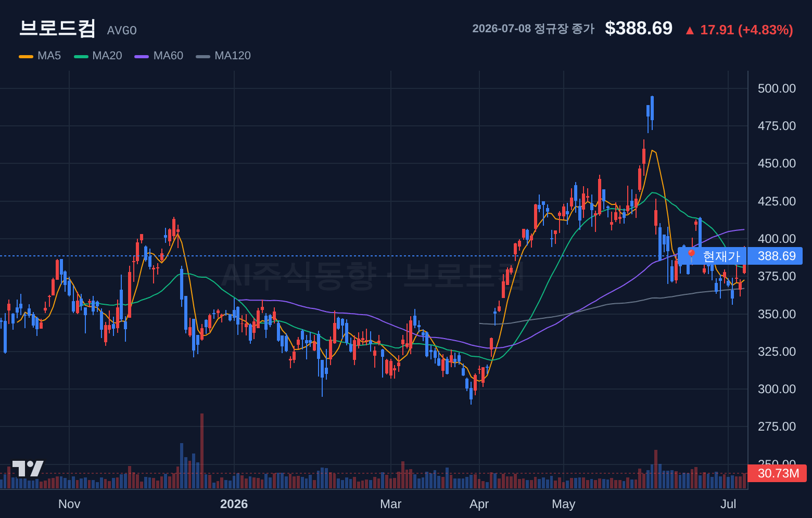Click the 브로드컴 stock title
Viewport: 812px width, 518px height.
tap(57, 28)
